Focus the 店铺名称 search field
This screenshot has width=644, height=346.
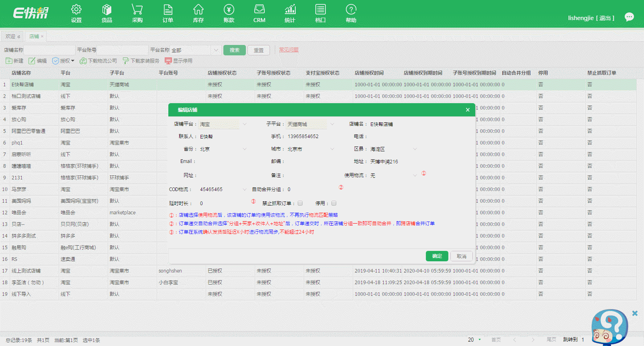point(49,50)
